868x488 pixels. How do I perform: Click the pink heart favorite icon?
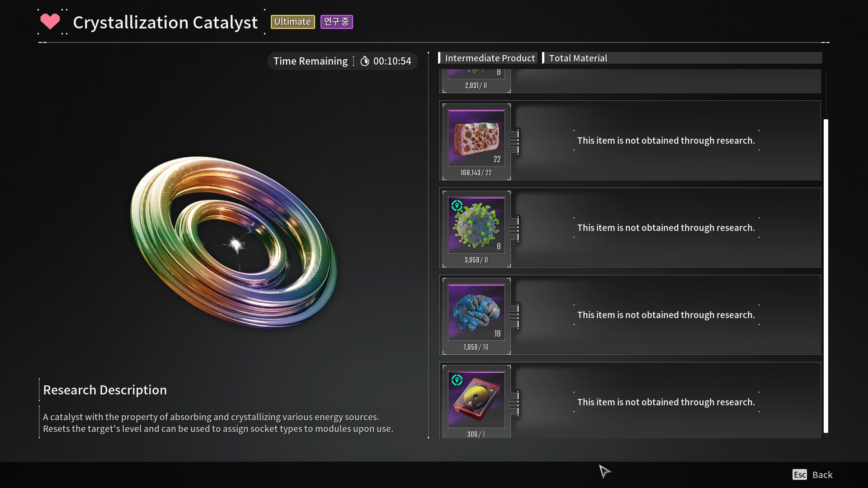(50, 21)
